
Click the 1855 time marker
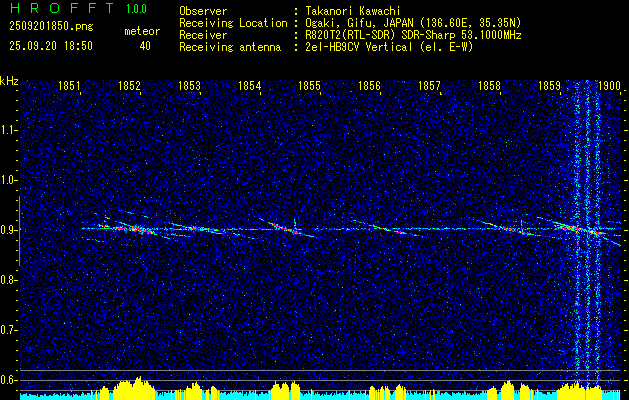coord(309,85)
